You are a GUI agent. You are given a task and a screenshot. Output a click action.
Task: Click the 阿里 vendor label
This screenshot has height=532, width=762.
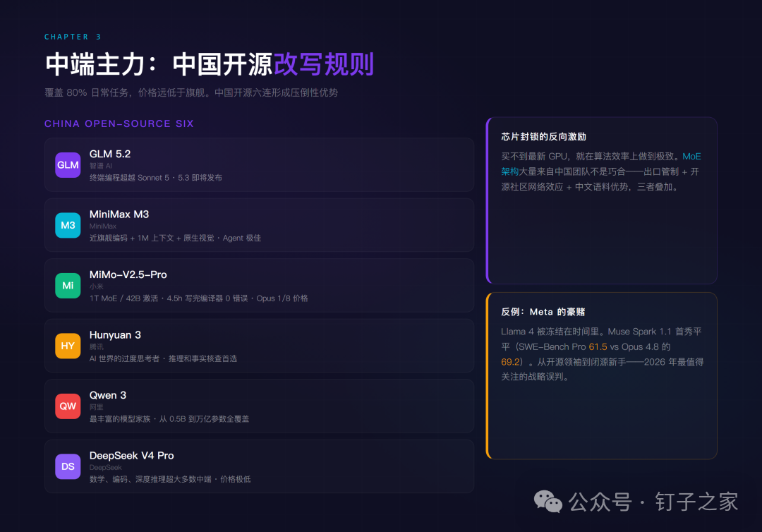[96, 407]
